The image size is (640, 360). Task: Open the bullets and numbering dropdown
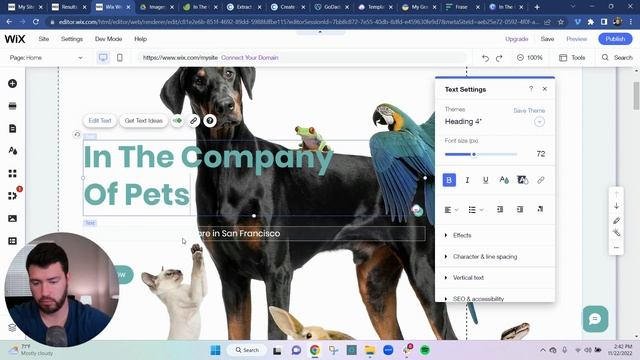coord(476,210)
